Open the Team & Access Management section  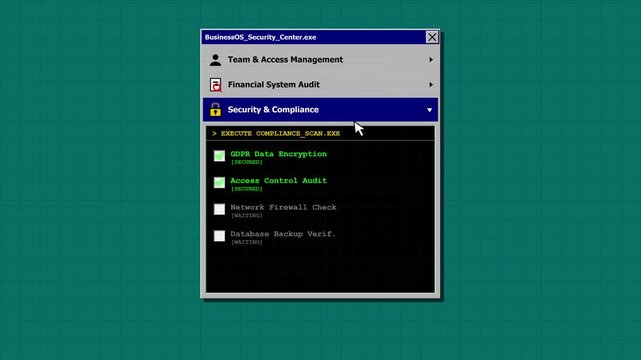point(320,60)
